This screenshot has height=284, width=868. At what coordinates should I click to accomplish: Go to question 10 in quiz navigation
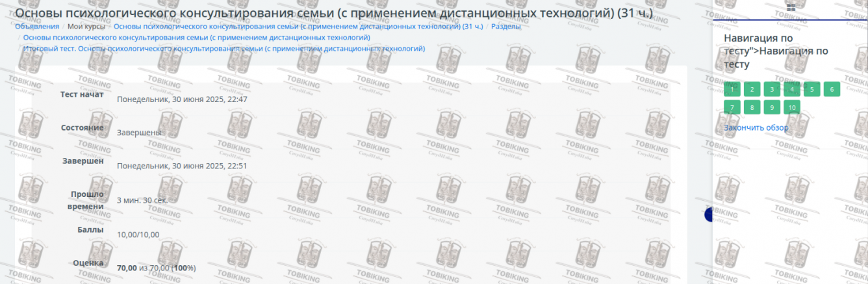[x=792, y=107]
